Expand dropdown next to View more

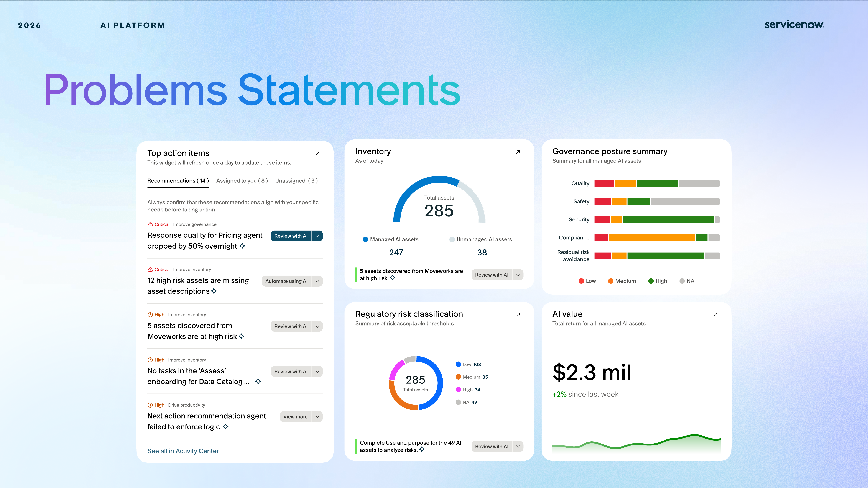pos(317,417)
